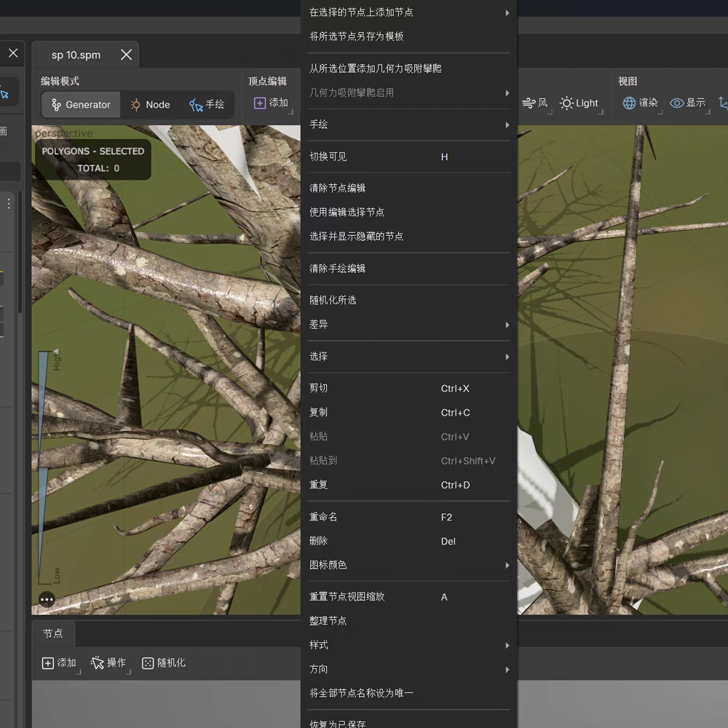Screen dimensions: 728x728
Task: Select the cursor tool icon at left edge
Action: click(x=4, y=92)
